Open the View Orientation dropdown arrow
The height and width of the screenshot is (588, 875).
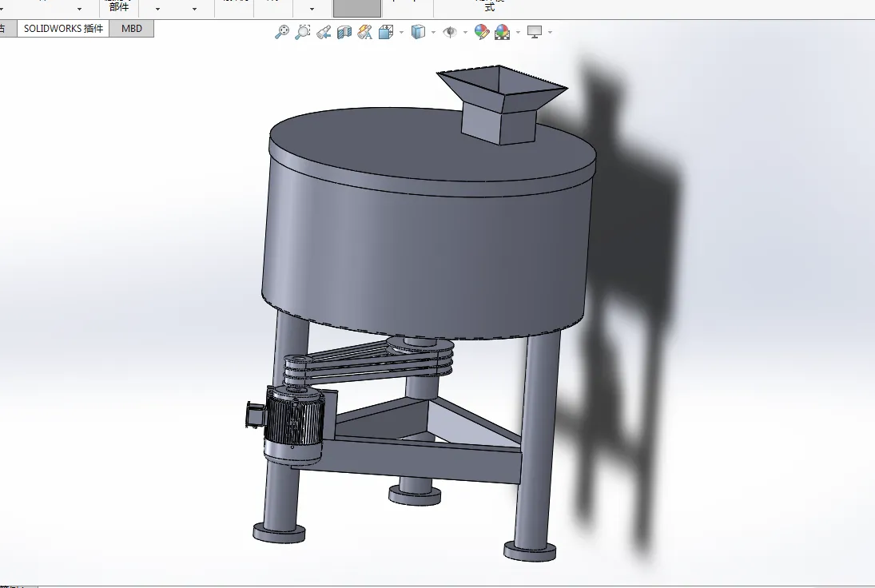coord(402,33)
